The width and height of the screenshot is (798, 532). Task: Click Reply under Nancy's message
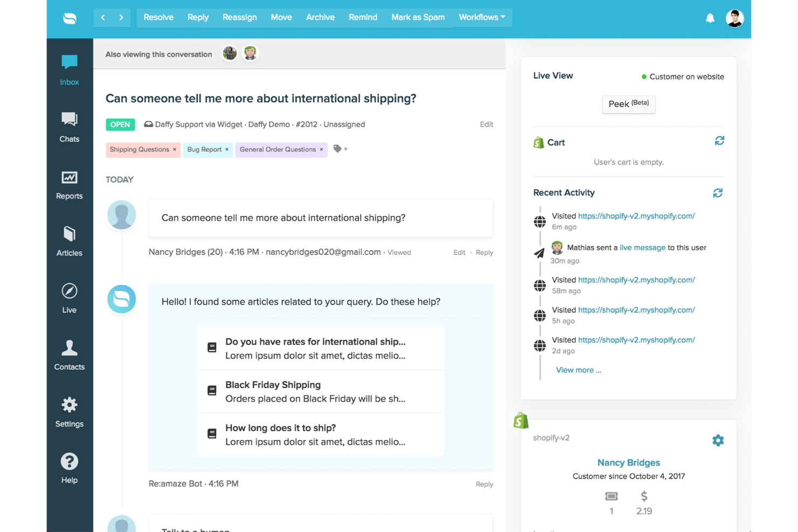pos(484,252)
